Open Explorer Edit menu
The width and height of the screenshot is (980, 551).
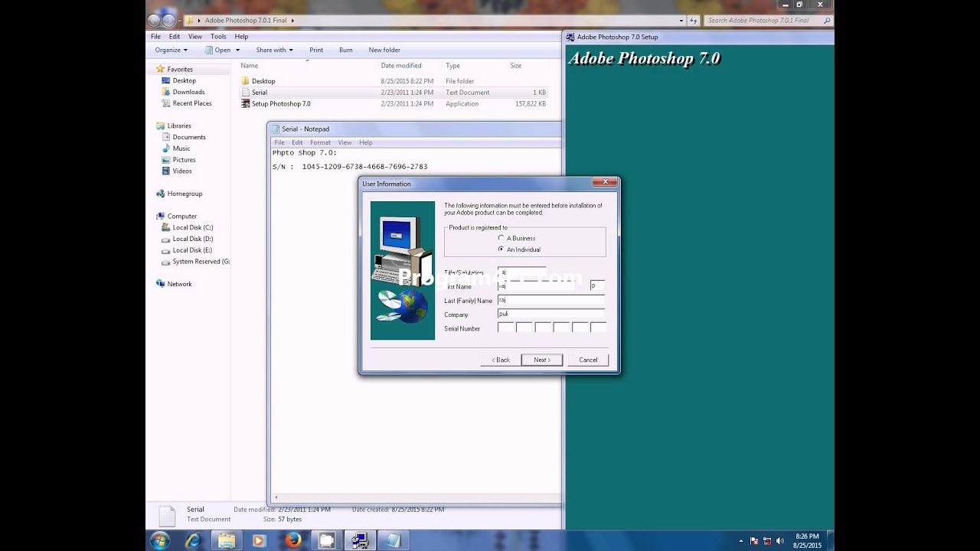tap(175, 37)
